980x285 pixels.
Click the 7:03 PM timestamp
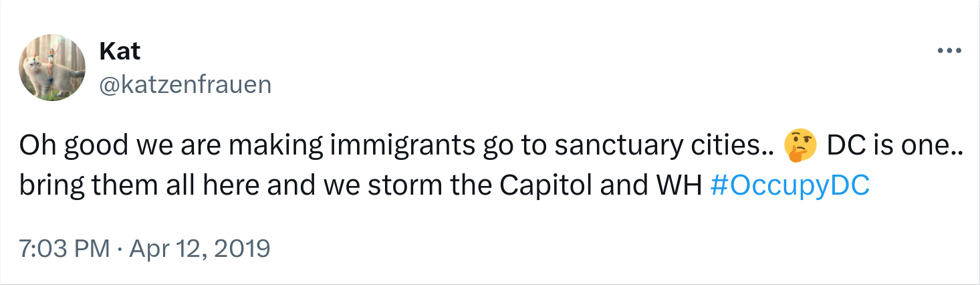pyautogui.click(x=64, y=248)
